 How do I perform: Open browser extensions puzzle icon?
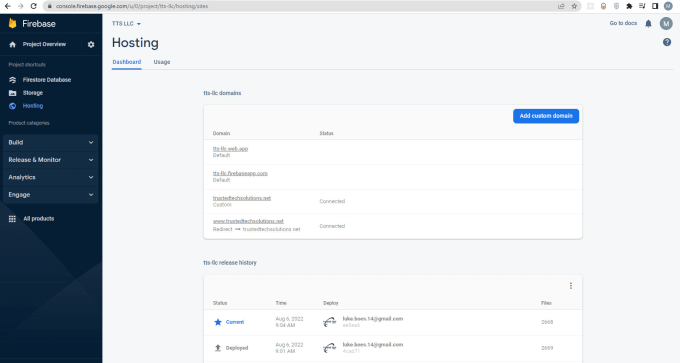(x=629, y=6)
